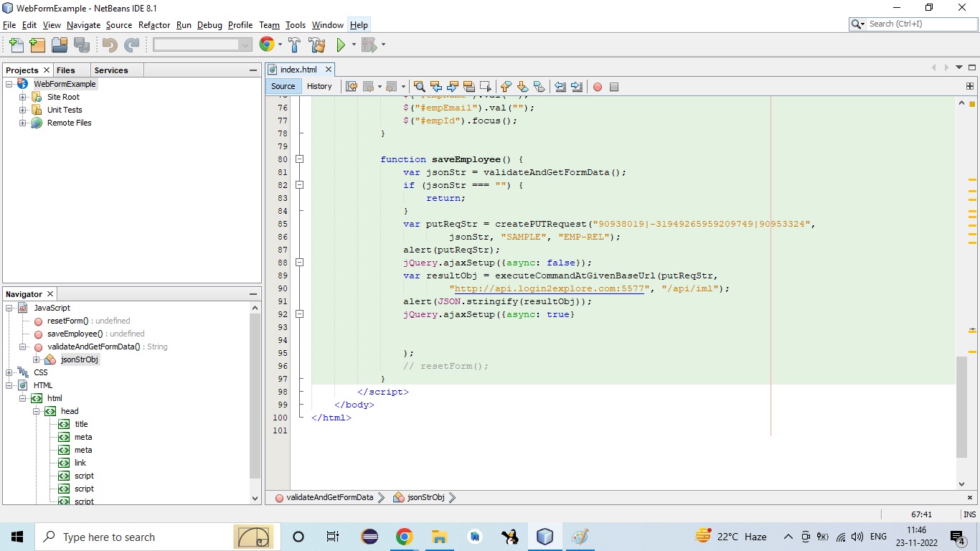
Task: Shift the selected line right using toolbar icon
Action: (578, 86)
